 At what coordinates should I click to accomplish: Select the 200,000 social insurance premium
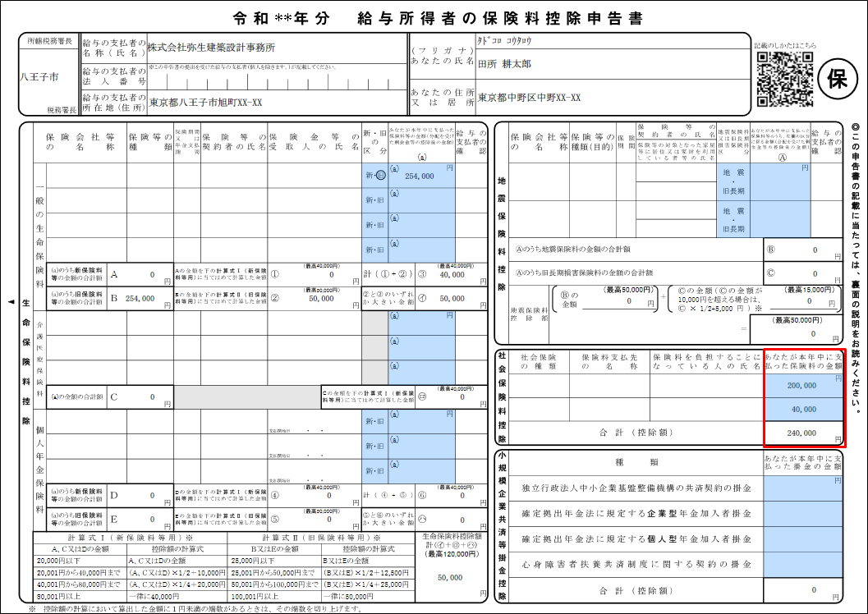(802, 386)
